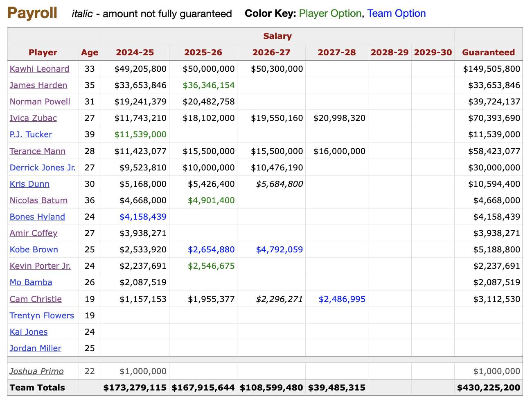Click the Payroll heading
The width and height of the screenshot is (532, 404).
[x=32, y=13]
